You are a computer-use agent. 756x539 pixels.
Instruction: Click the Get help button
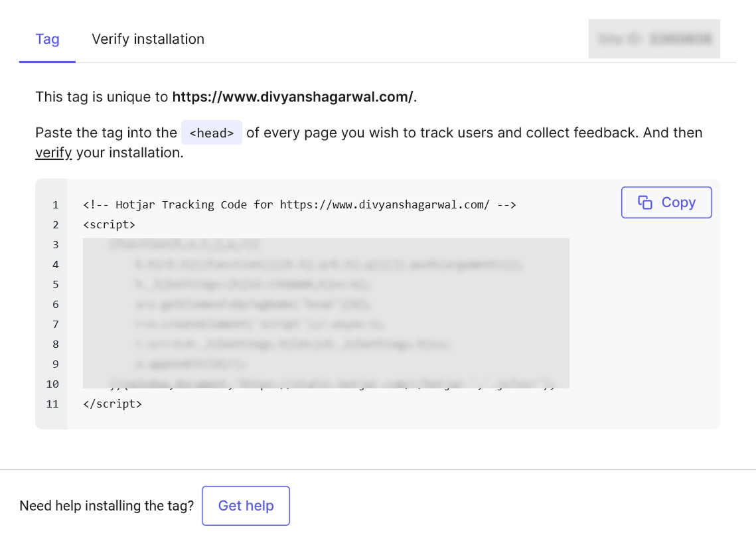pyautogui.click(x=246, y=506)
